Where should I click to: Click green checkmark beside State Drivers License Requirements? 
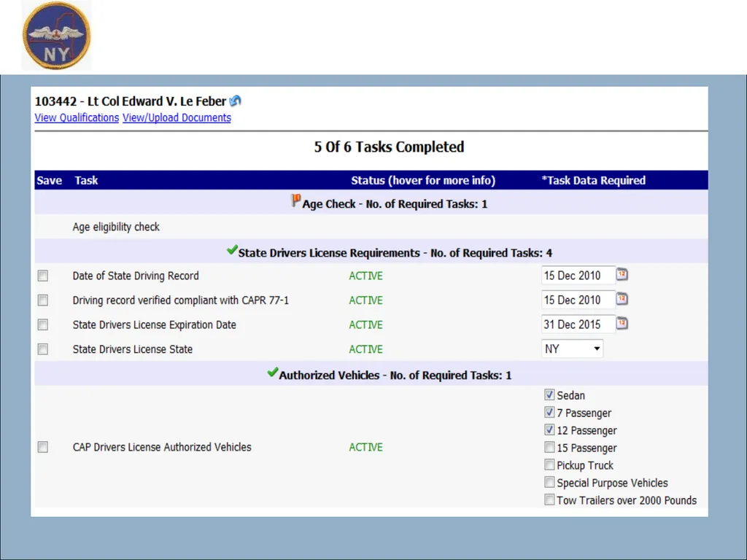coord(232,250)
